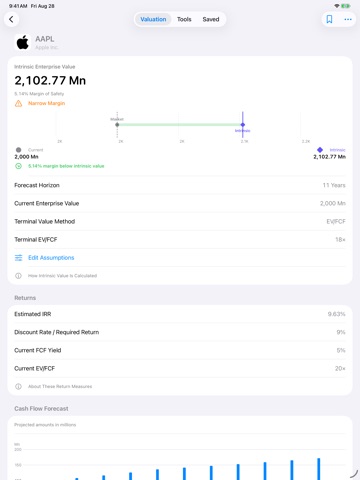Tap the Apple logo icon

(x=23, y=43)
